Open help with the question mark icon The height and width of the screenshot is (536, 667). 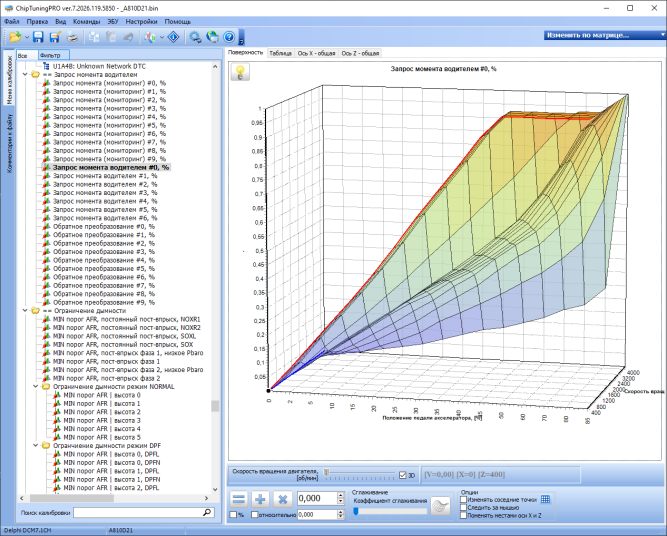coord(229,37)
